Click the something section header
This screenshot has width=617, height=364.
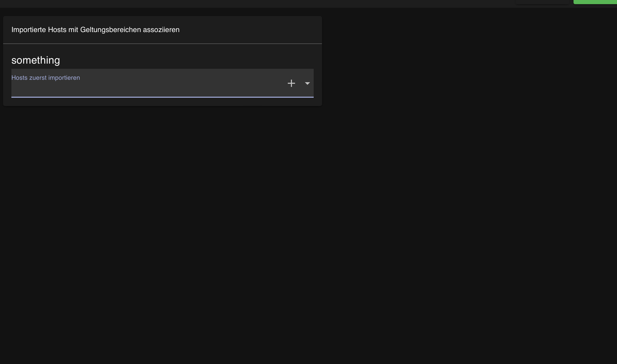pos(36,60)
